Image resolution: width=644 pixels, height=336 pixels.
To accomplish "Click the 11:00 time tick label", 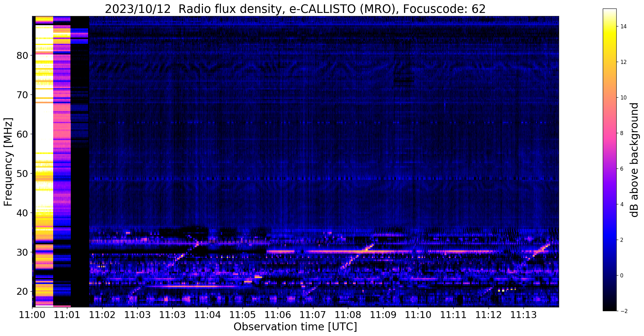I will coord(32,315).
